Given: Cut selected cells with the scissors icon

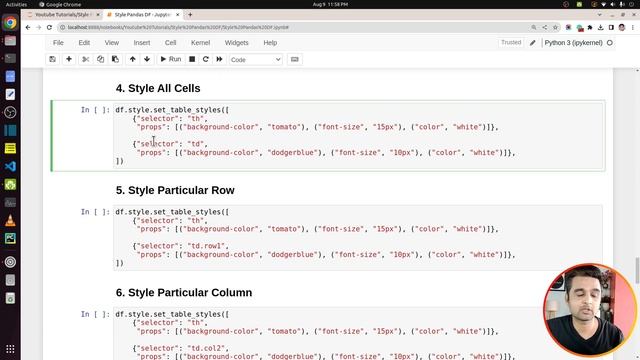Looking at the screenshot, I should click(86, 59).
